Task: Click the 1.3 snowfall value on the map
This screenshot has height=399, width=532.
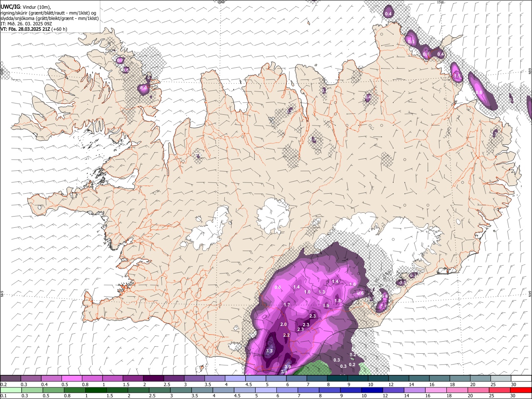Action: (x=322, y=292)
